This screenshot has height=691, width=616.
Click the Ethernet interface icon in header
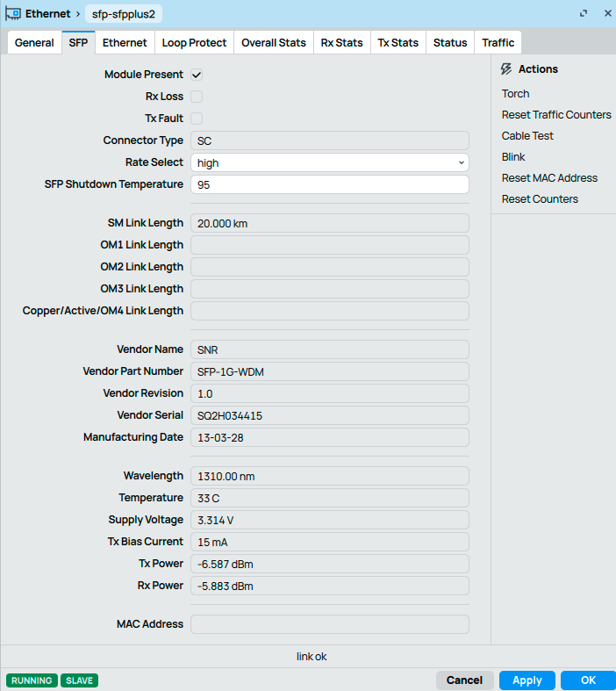click(x=13, y=14)
